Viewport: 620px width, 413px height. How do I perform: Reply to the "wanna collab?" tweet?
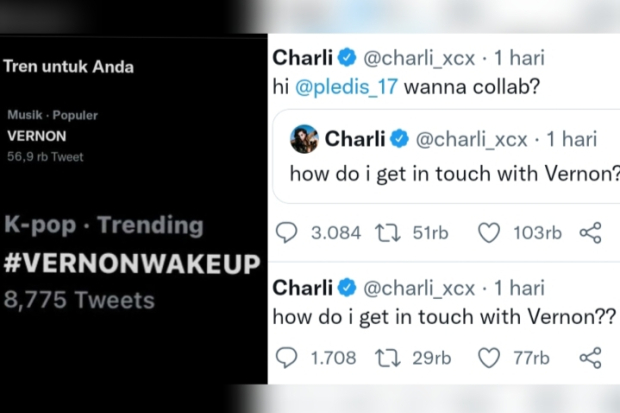[287, 233]
